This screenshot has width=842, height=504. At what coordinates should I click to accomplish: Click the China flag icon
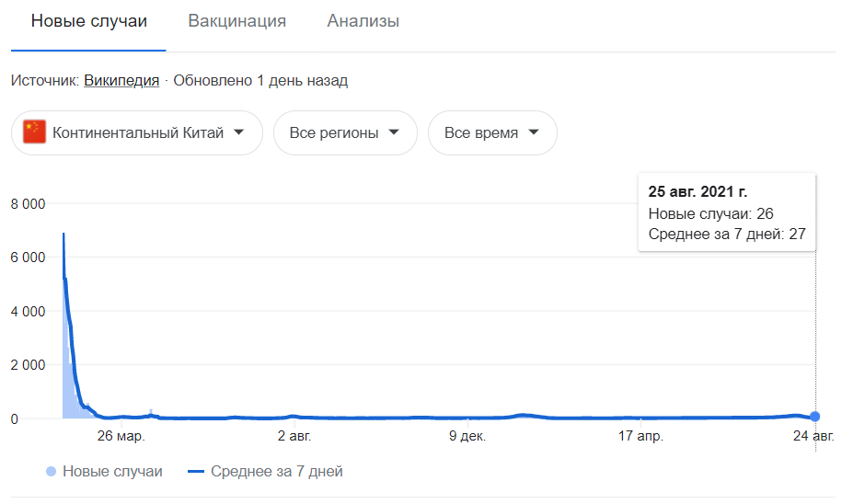(34, 132)
